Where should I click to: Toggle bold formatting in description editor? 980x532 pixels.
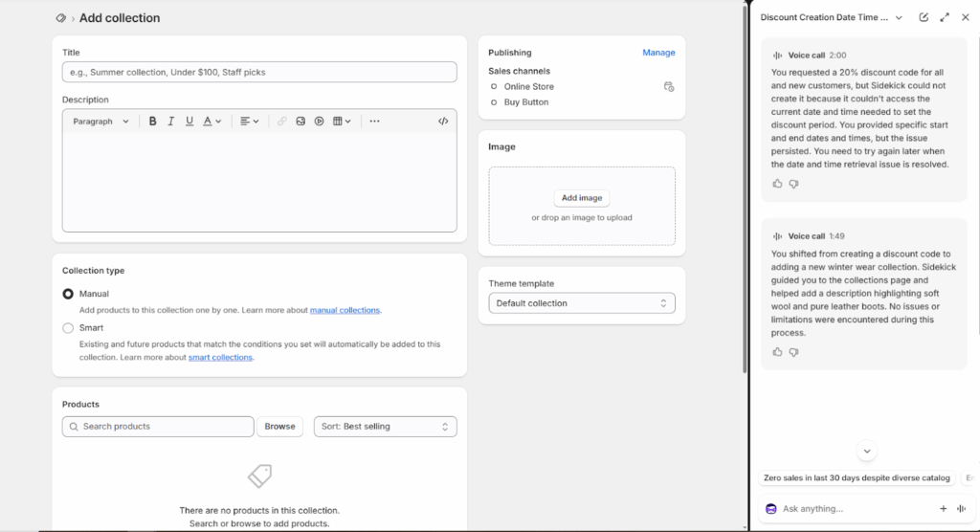[152, 122]
